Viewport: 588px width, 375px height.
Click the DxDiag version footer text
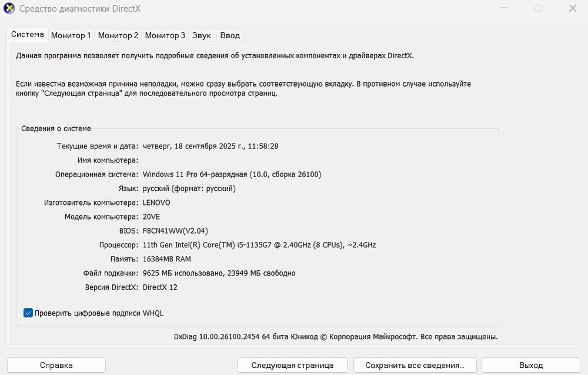click(335, 337)
